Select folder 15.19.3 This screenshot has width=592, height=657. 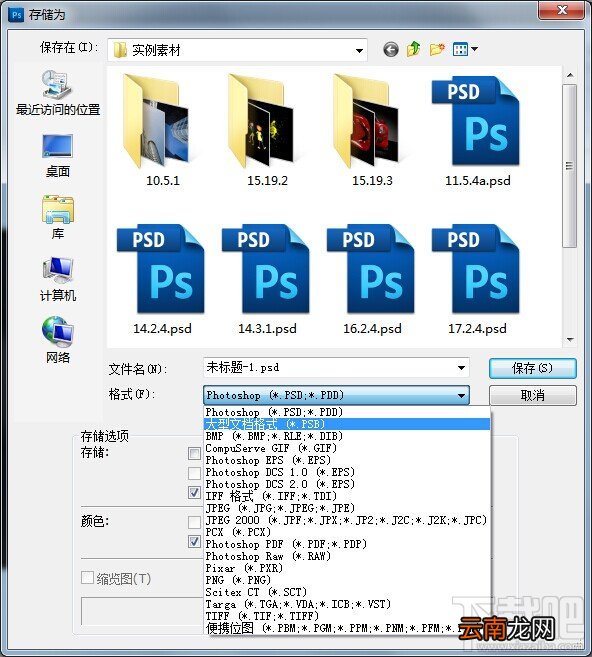[372, 131]
